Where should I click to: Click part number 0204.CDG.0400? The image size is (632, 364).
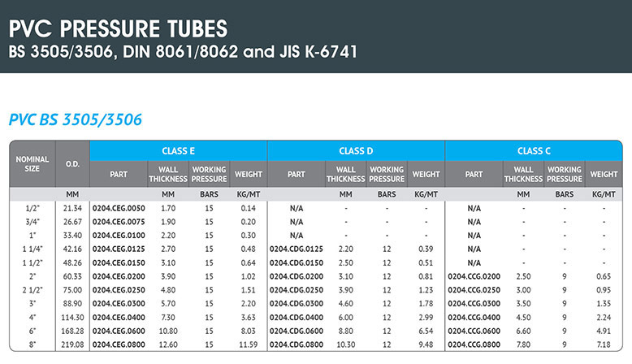(297, 318)
